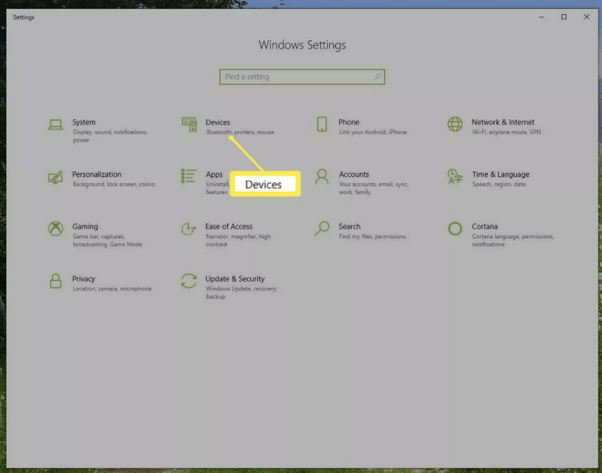Open Network & Internet title
The image size is (602, 473).
503,122
